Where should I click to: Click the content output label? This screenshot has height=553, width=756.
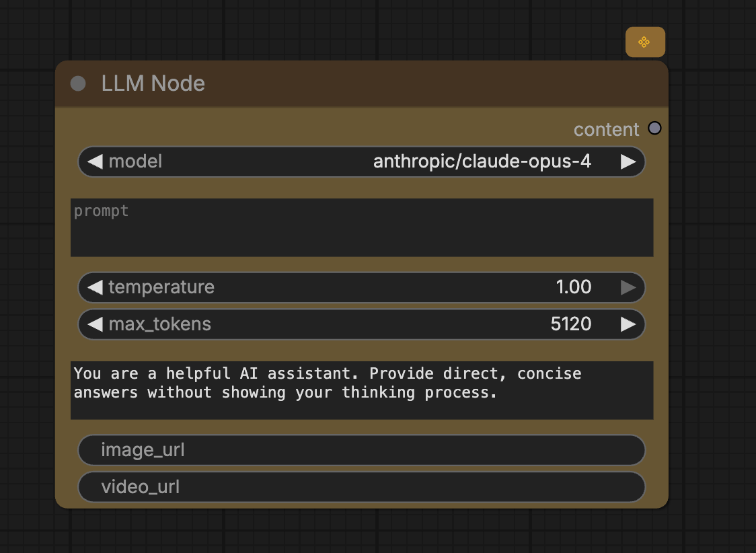pos(606,129)
